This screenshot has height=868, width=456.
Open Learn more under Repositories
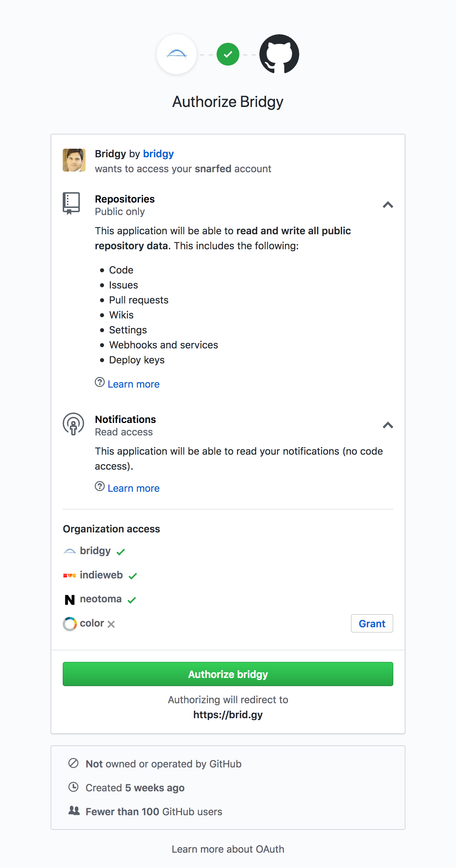pos(134,384)
